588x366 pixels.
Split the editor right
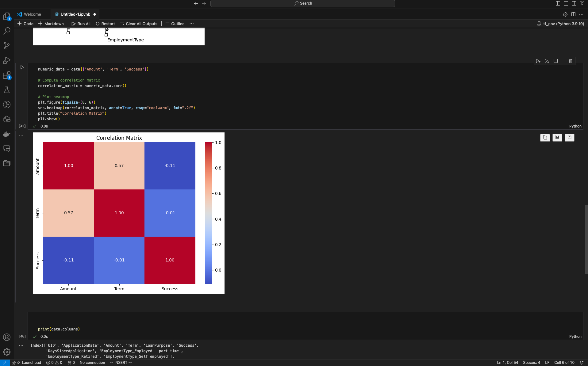(573, 14)
